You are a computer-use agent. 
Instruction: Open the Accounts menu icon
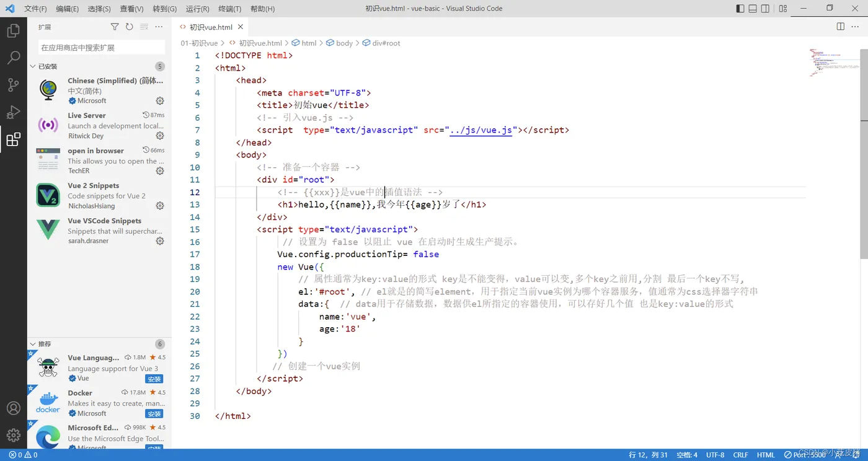(13, 408)
